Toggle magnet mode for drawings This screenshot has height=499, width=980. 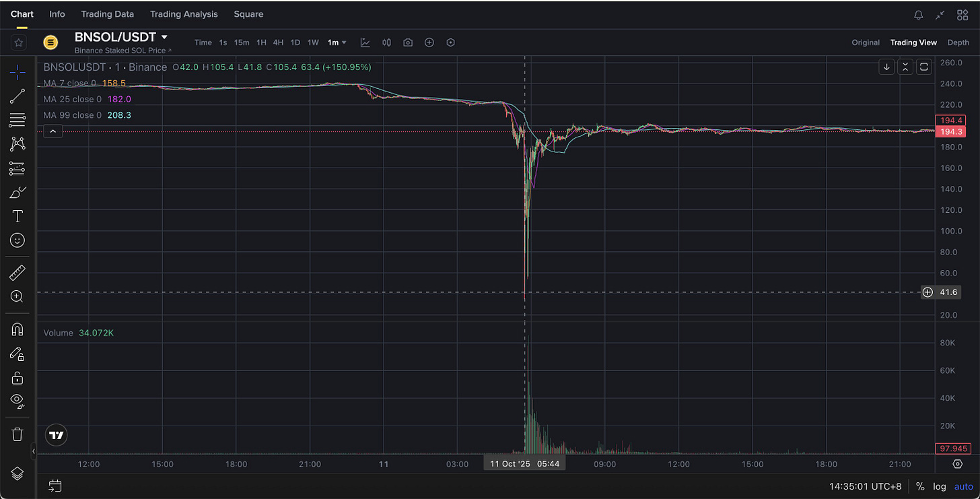[x=18, y=329]
